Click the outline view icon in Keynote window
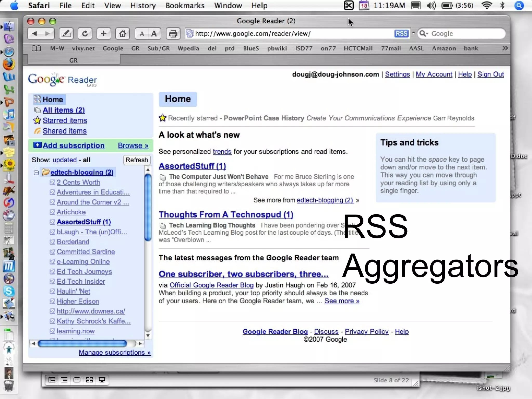This screenshot has height=399, width=532. point(64,380)
